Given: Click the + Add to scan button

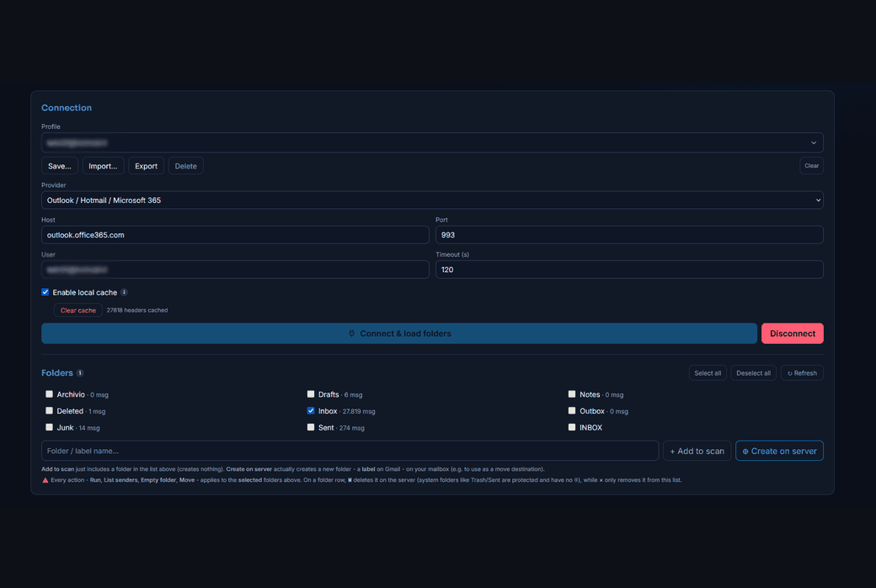Looking at the screenshot, I should (697, 451).
